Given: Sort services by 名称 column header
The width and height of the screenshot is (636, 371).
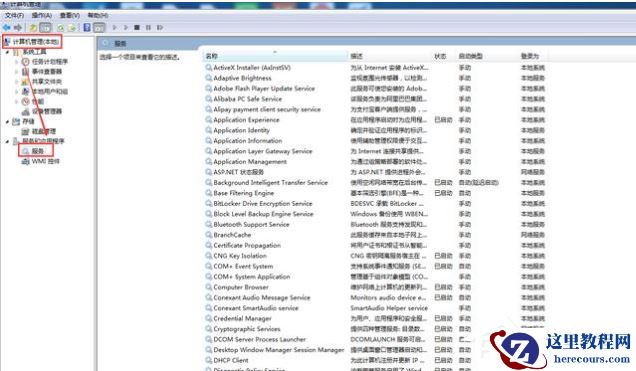Looking at the screenshot, I should click(x=274, y=56).
